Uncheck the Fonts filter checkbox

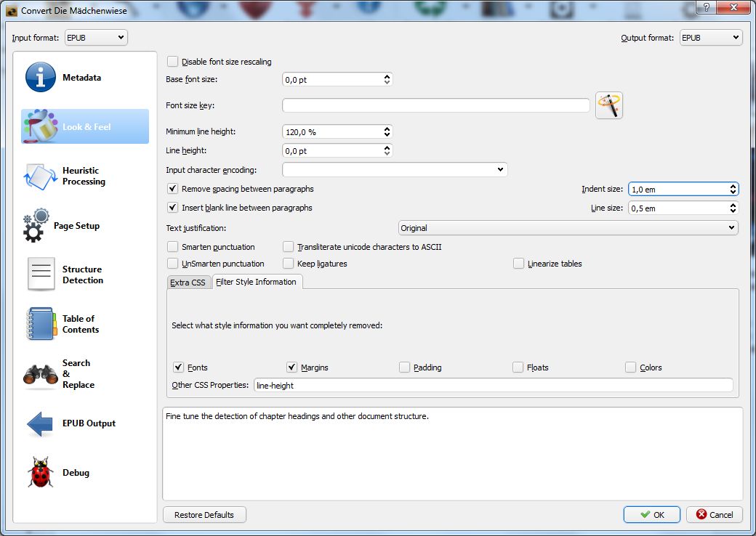pos(178,367)
